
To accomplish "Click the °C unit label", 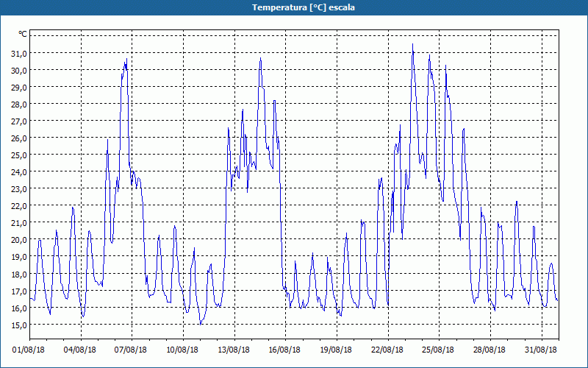I will tap(23, 34).
